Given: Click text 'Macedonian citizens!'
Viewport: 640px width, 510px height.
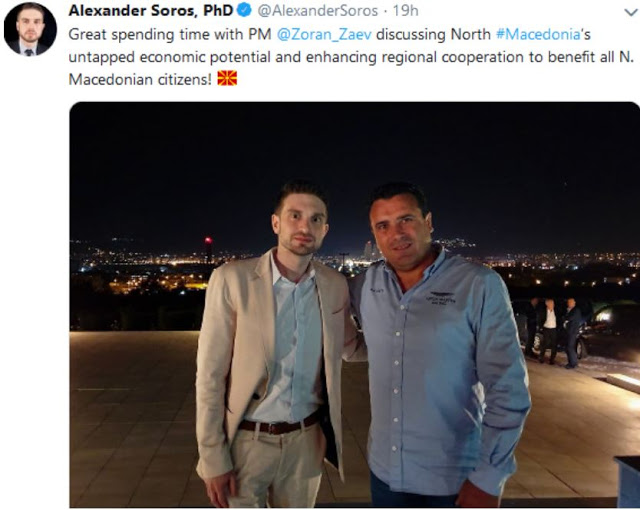Looking at the screenshot, I should pos(140,79).
